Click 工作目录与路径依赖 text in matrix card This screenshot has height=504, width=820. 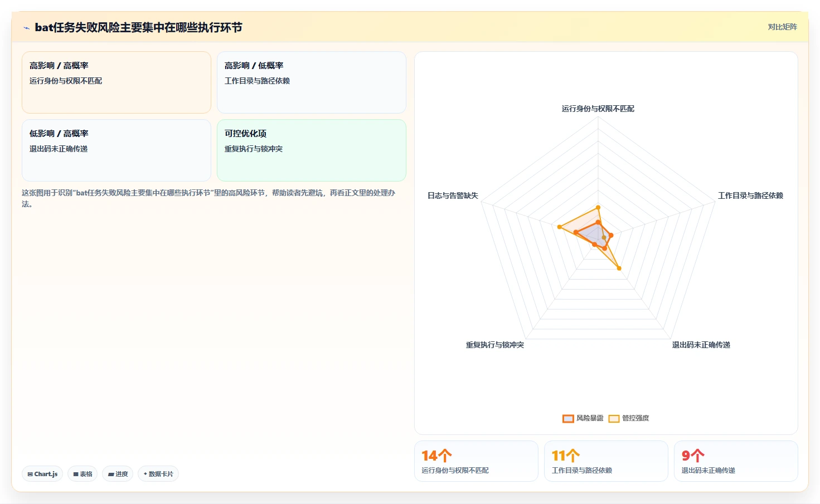tap(257, 81)
